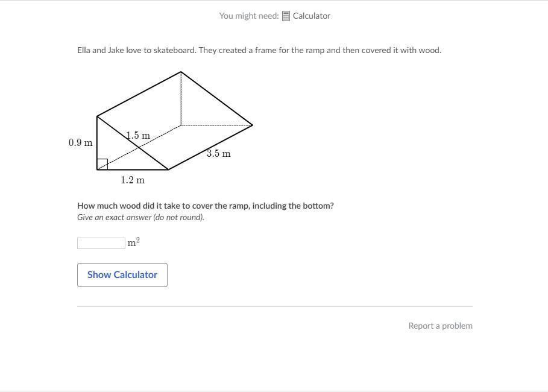
Task: Click the dashed vertical hidden edge
Action: pos(181,100)
